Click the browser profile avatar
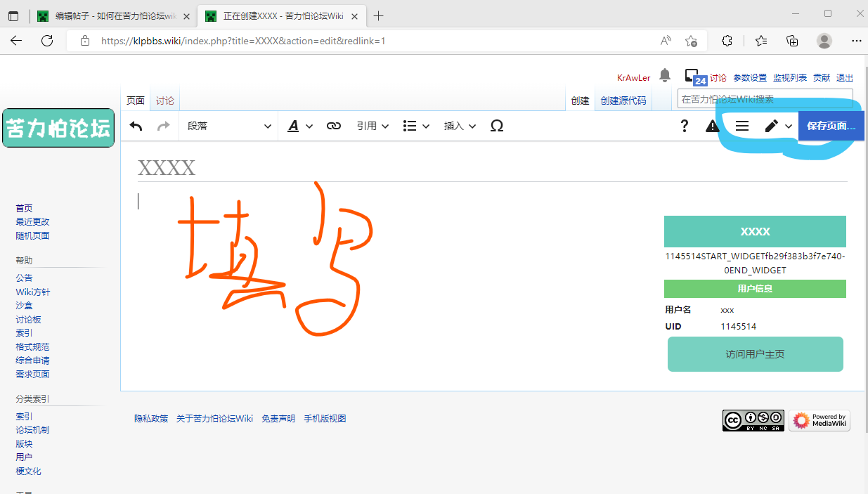 pyautogui.click(x=824, y=41)
